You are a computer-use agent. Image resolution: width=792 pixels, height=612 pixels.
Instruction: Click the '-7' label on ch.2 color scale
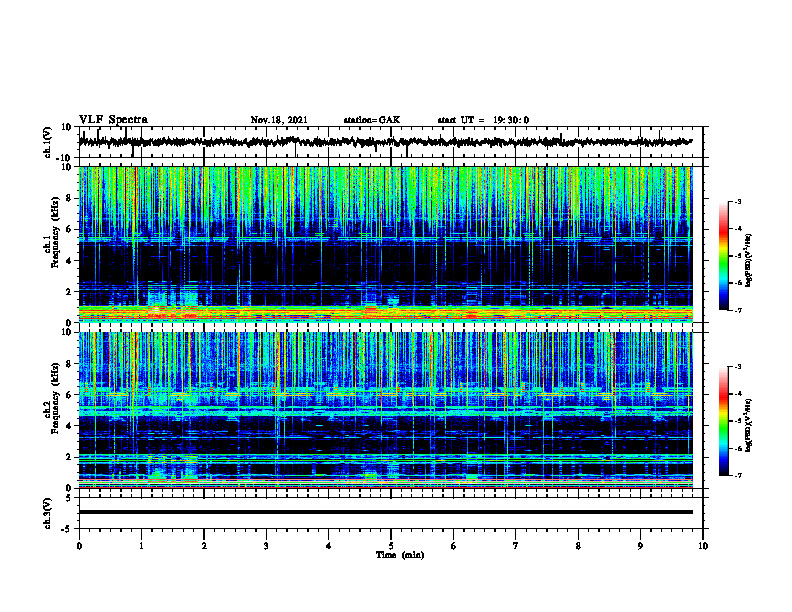pos(737,475)
